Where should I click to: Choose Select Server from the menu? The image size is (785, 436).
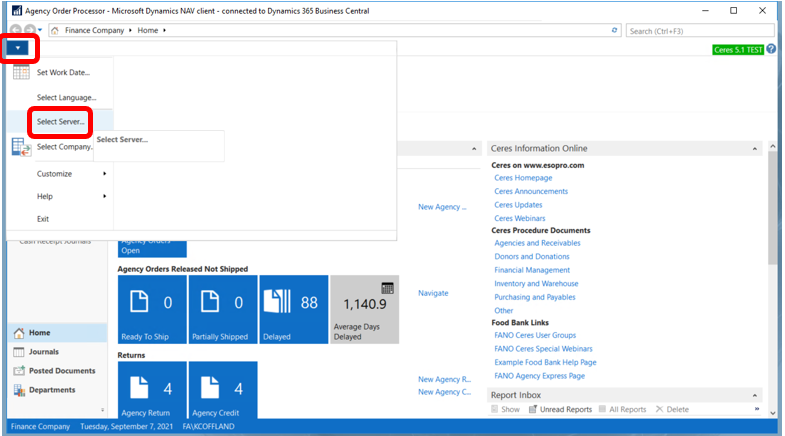pos(60,122)
